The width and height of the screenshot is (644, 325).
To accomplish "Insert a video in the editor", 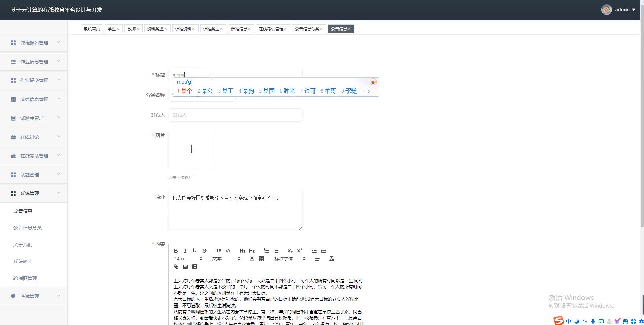I will click(x=194, y=267).
